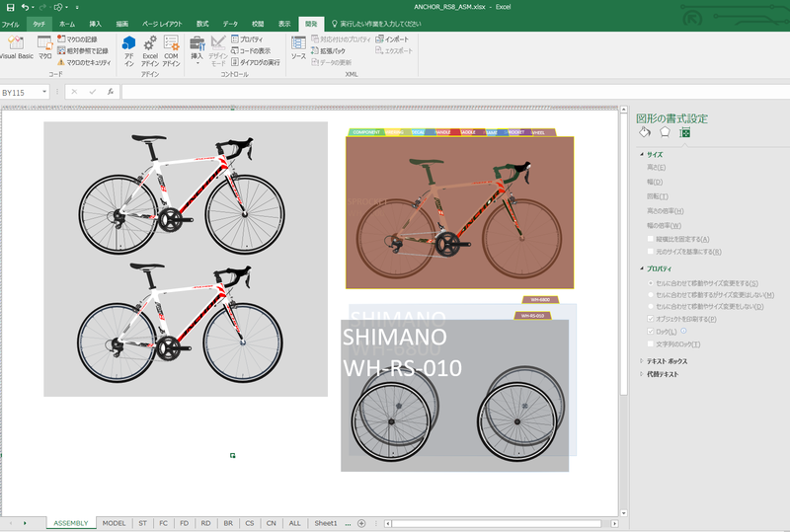Expand the テキスト ボックス section
790x532 pixels.
642,361
